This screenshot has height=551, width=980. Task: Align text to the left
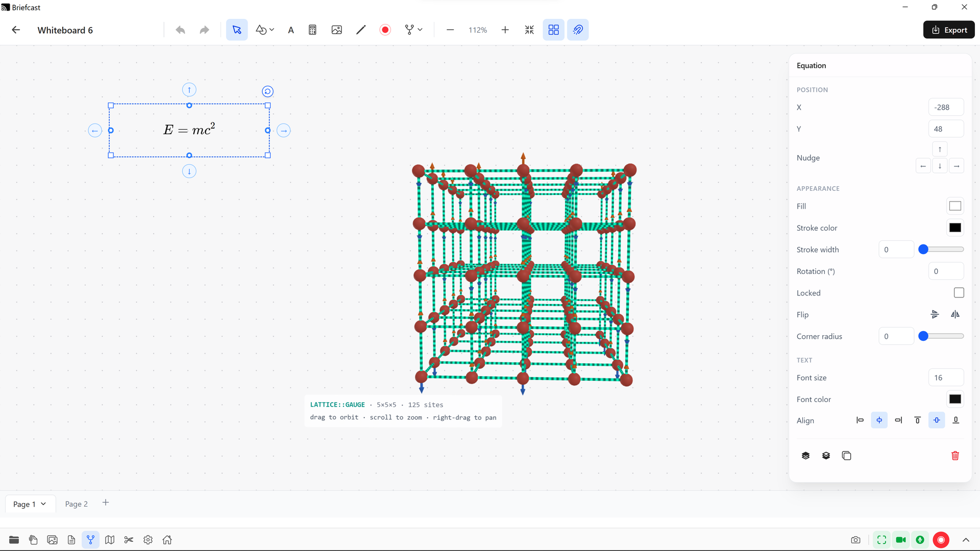(x=860, y=420)
